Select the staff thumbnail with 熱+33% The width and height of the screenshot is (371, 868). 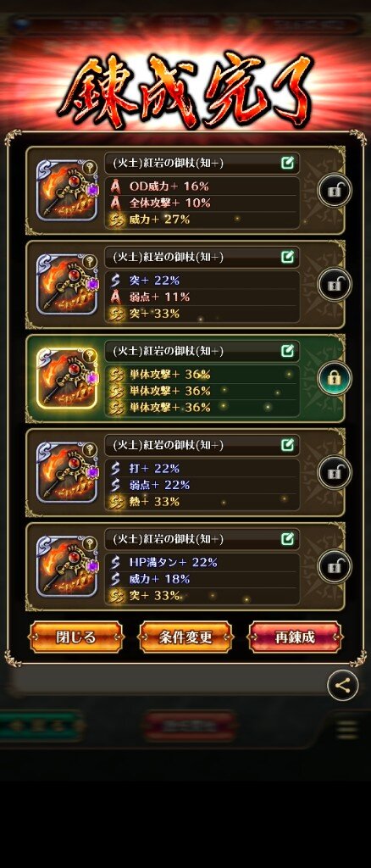(x=67, y=472)
